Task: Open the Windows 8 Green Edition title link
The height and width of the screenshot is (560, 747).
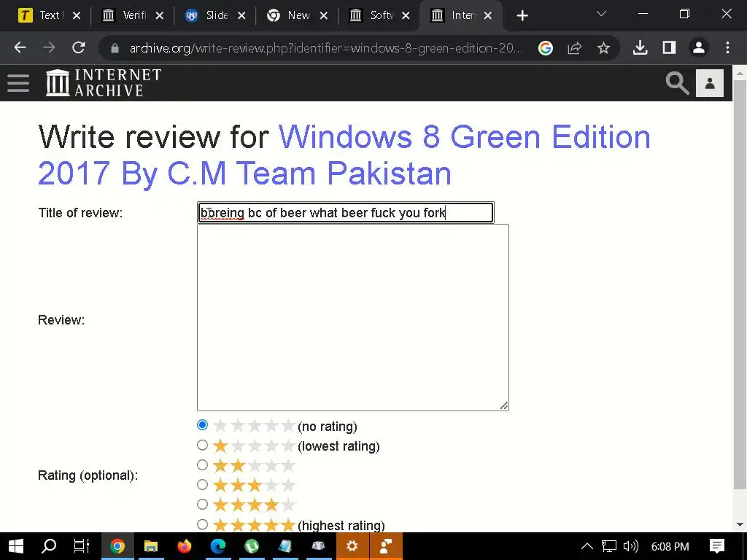Action: tap(344, 155)
